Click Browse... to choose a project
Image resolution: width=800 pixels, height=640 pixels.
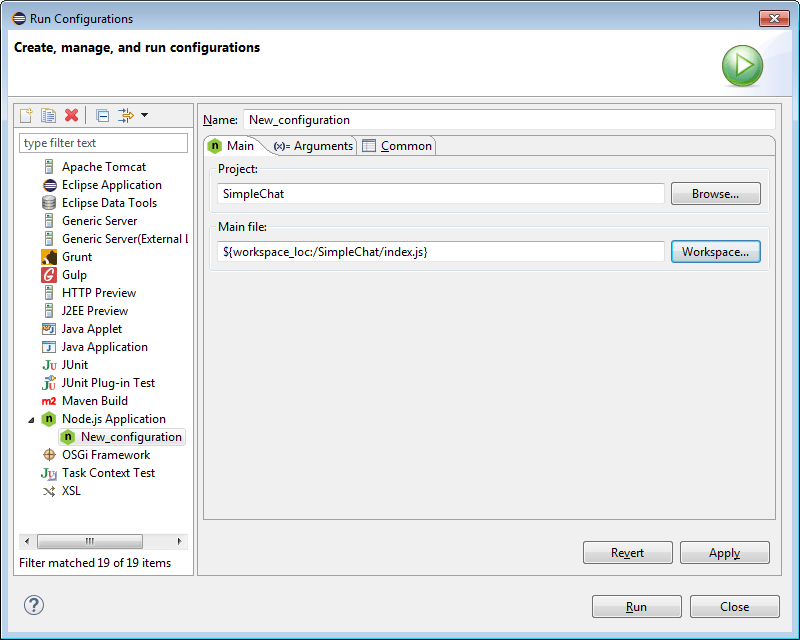[x=715, y=194]
